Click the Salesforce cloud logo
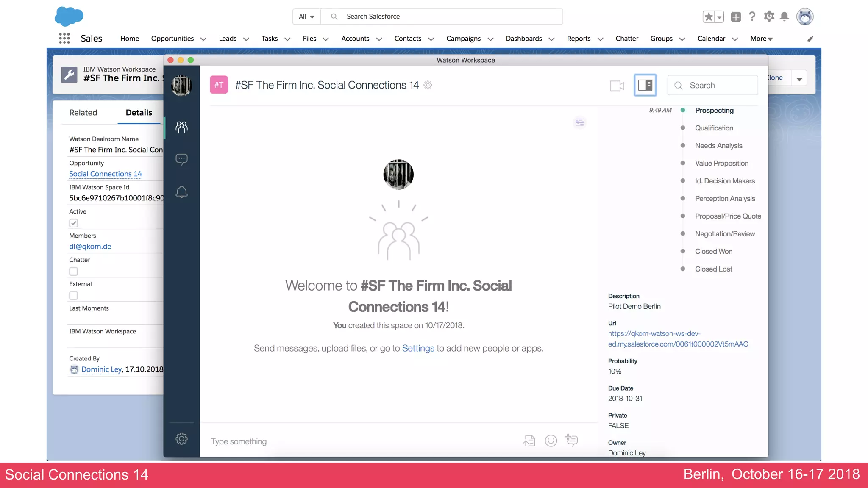Image resolution: width=868 pixels, height=488 pixels. point(69,17)
